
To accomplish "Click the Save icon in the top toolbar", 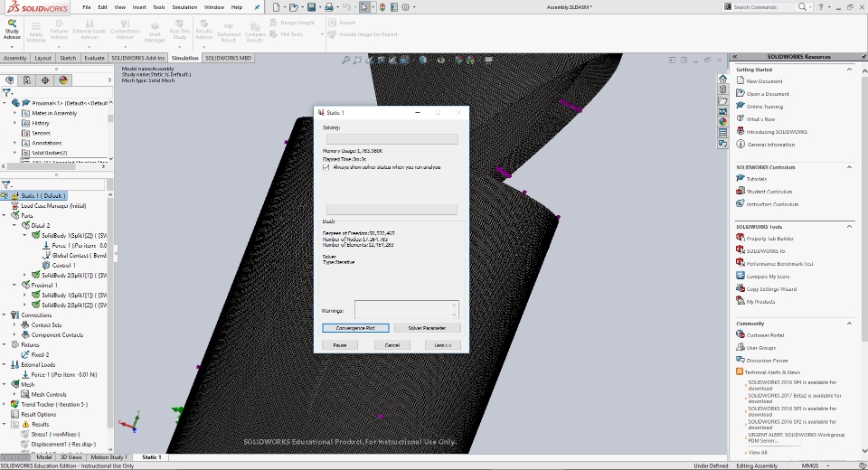I will click(311, 7).
